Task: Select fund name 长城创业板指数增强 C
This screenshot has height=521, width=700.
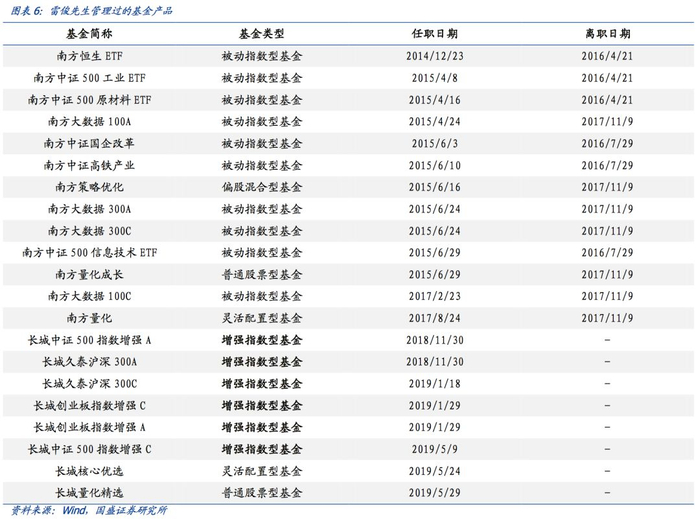Action: click(89, 405)
